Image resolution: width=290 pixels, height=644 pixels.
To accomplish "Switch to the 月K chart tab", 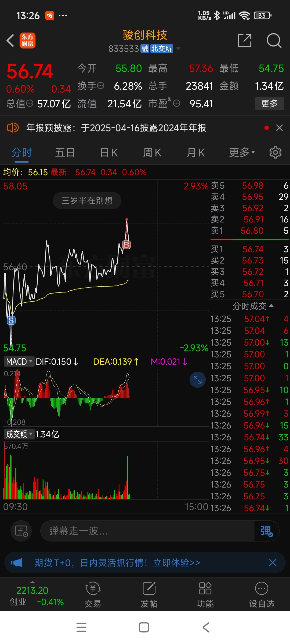I will pyautogui.click(x=196, y=153).
